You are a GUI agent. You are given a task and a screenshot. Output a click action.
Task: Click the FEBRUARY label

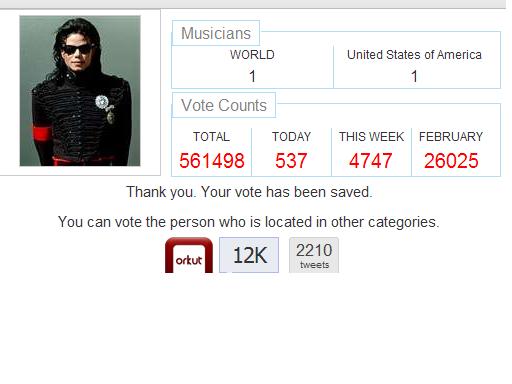tap(451, 137)
